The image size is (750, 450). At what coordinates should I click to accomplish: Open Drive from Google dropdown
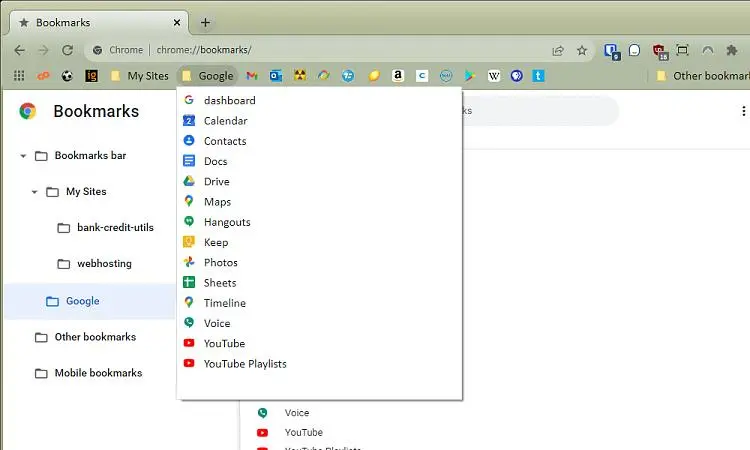click(319, 181)
